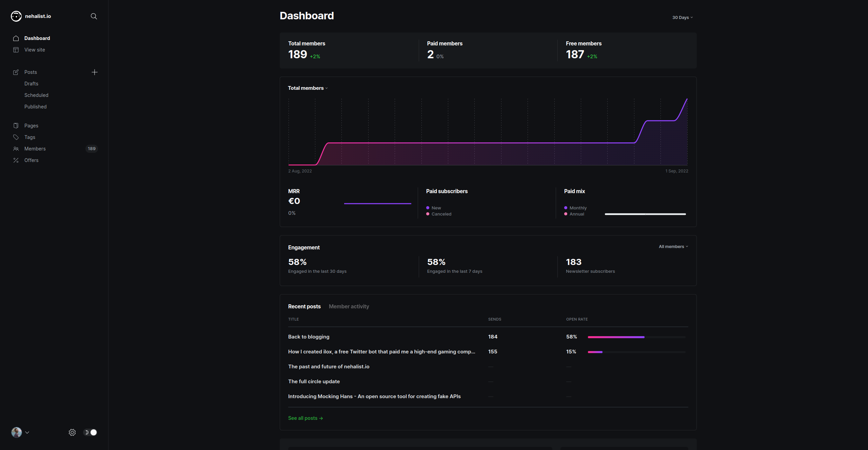
Task: Click the 15% open rate progress bar
Action: pyautogui.click(x=637, y=352)
